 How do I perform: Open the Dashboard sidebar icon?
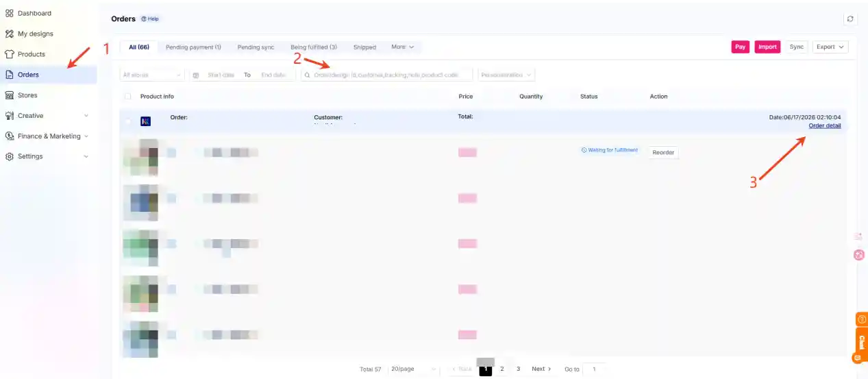tap(10, 13)
